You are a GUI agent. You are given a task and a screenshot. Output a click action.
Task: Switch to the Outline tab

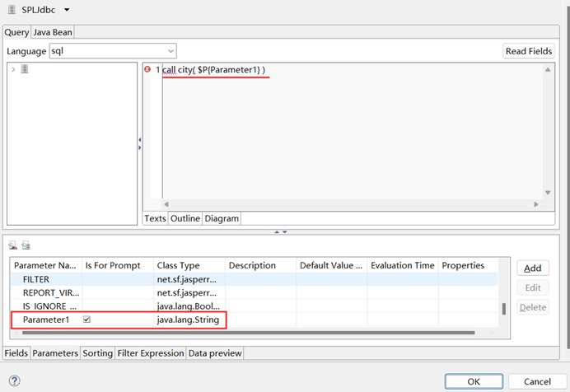point(185,218)
